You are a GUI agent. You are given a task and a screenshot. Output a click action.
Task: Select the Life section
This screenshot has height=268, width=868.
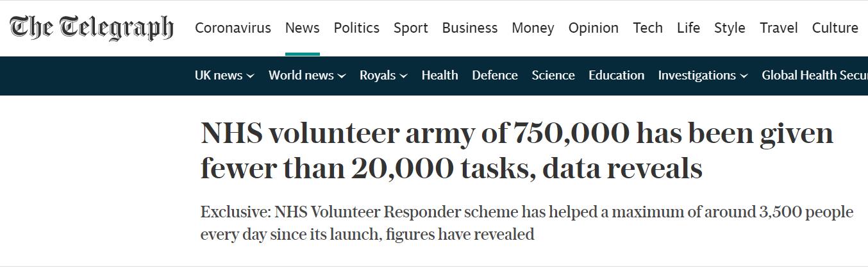pyautogui.click(x=688, y=28)
